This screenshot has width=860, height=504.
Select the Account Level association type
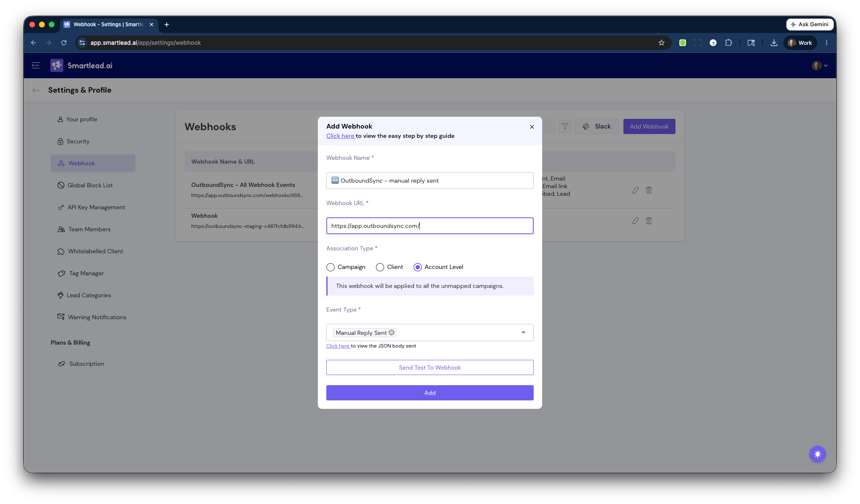pyautogui.click(x=418, y=267)
